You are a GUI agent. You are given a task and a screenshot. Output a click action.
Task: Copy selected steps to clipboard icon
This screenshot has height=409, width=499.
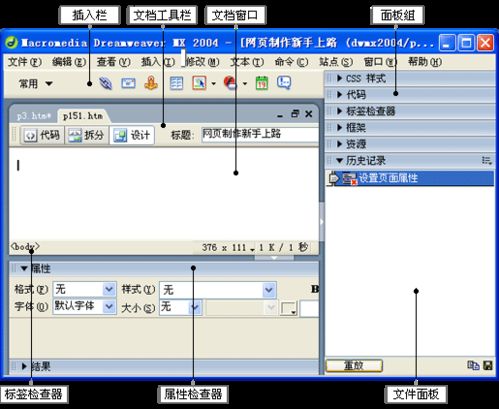pyautogui.click(x=473, y=366)
